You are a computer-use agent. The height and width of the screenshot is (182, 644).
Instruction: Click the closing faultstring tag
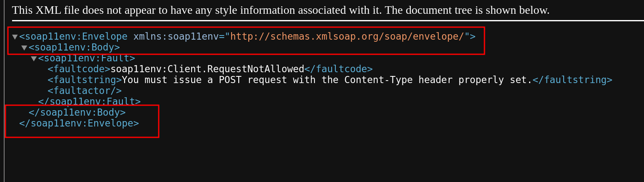click(572, 80)
